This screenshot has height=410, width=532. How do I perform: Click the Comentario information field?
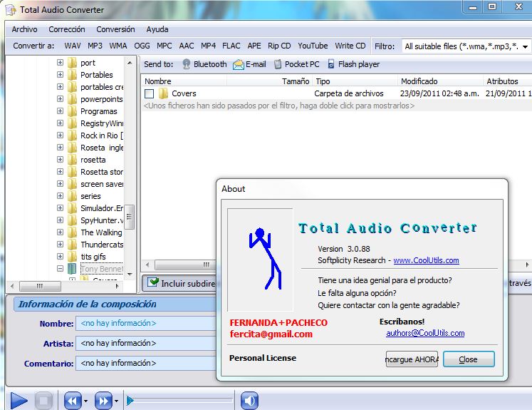(x=146, y=363)
